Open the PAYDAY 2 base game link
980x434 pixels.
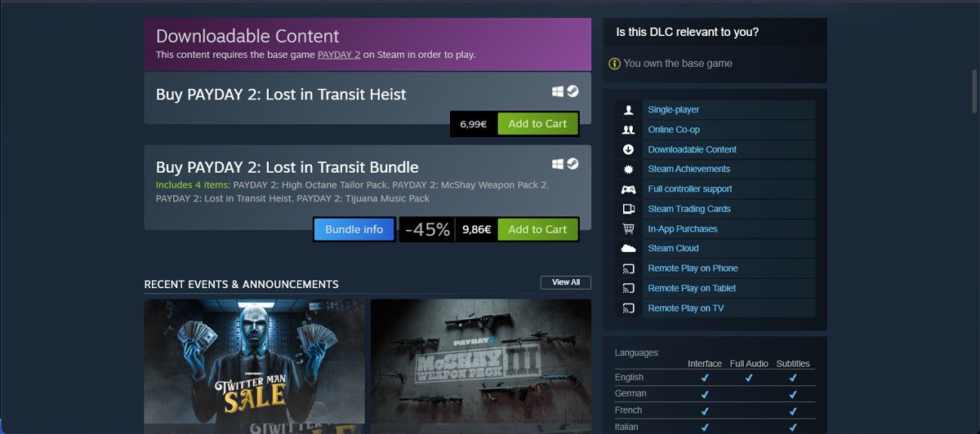(x=339, y=55)
